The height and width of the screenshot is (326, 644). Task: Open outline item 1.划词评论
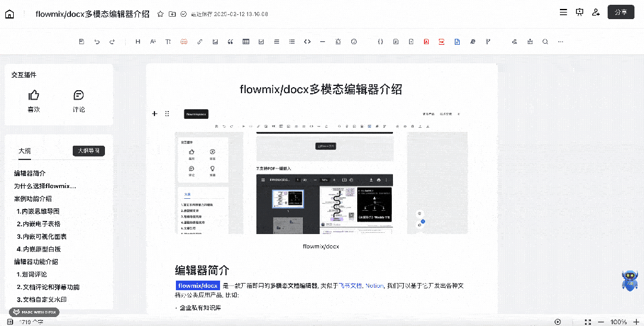32,275
